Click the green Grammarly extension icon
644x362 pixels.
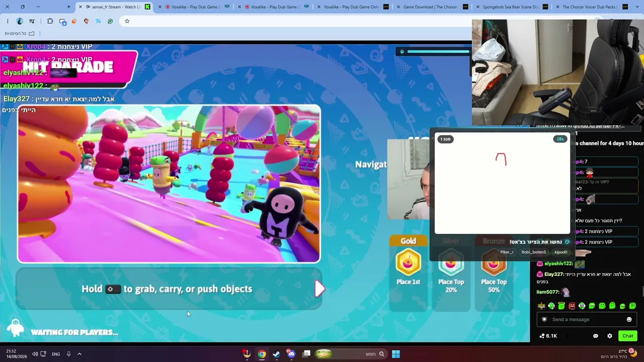pyautogui.click(x=110, y=21)
